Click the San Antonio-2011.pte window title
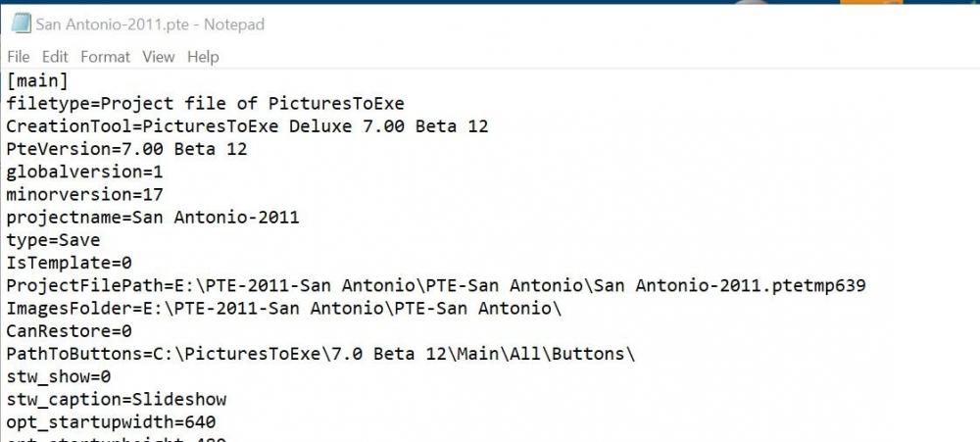 click(x=150, y=25)
